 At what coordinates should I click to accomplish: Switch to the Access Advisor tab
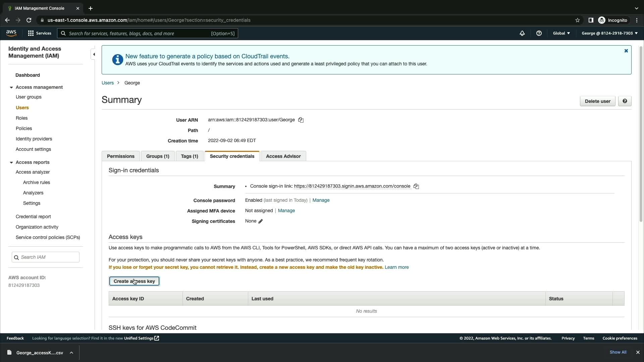click(x=283, y=156)
